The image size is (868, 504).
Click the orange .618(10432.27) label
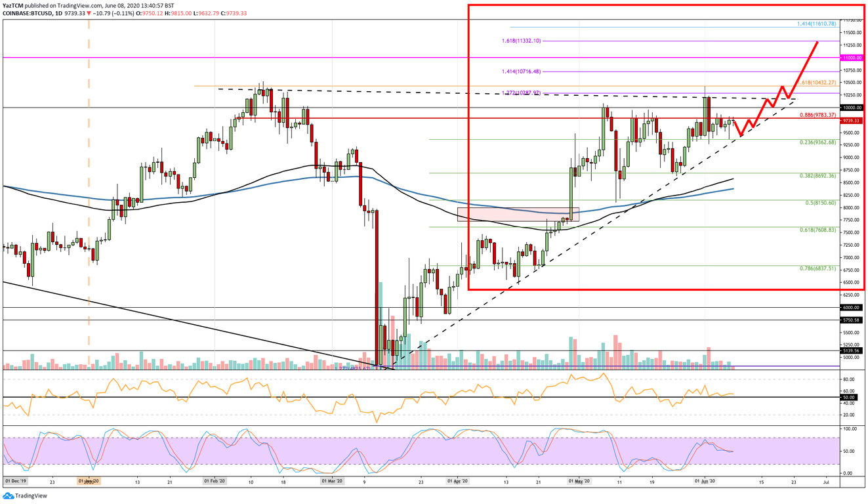pyautogui.click(x=817, y=83)
